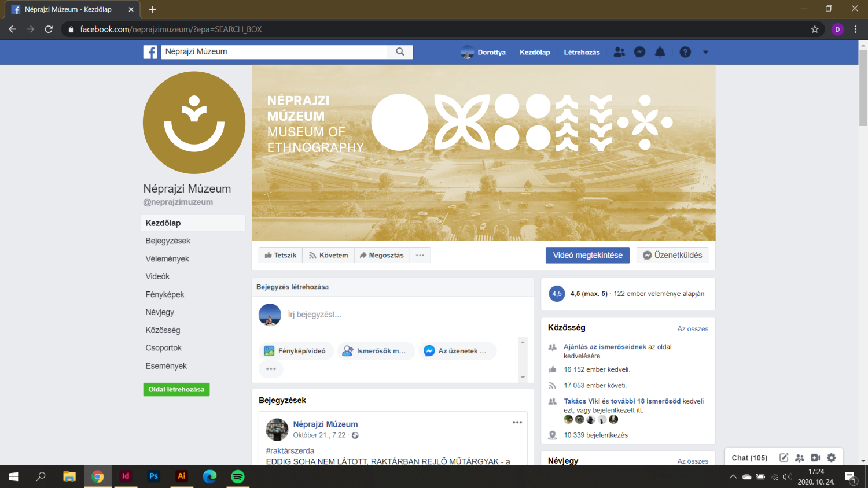Open Chrome profile avatar D
This screenshot has width=868, height=488.
pyautogui.click(x=837, y=29)
